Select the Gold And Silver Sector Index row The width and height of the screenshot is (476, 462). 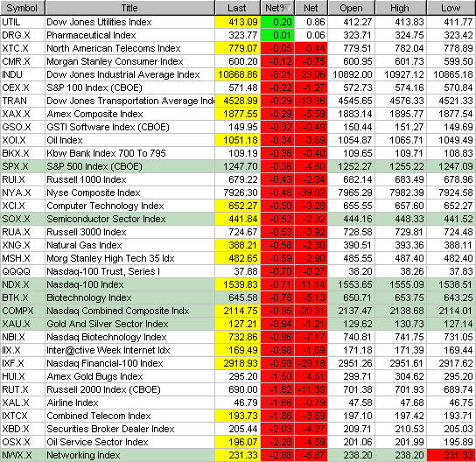[x=238, y=324]
